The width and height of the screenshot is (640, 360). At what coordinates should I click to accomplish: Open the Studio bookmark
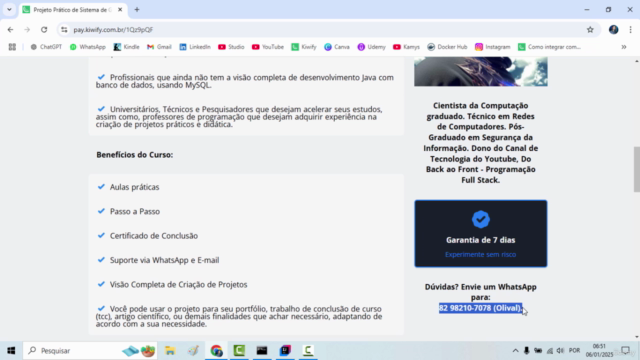tap(231, 47)
